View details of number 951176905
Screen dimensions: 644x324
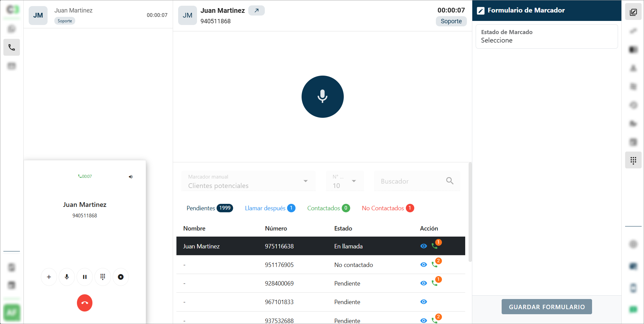423,265
